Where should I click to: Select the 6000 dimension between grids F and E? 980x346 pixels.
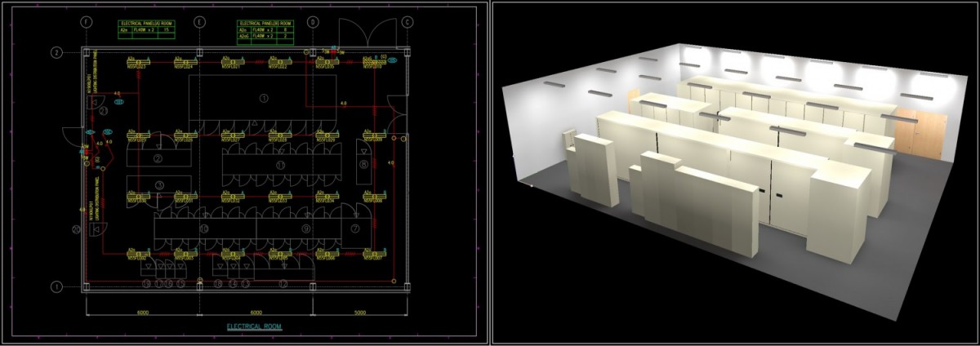tap(143, 312)
